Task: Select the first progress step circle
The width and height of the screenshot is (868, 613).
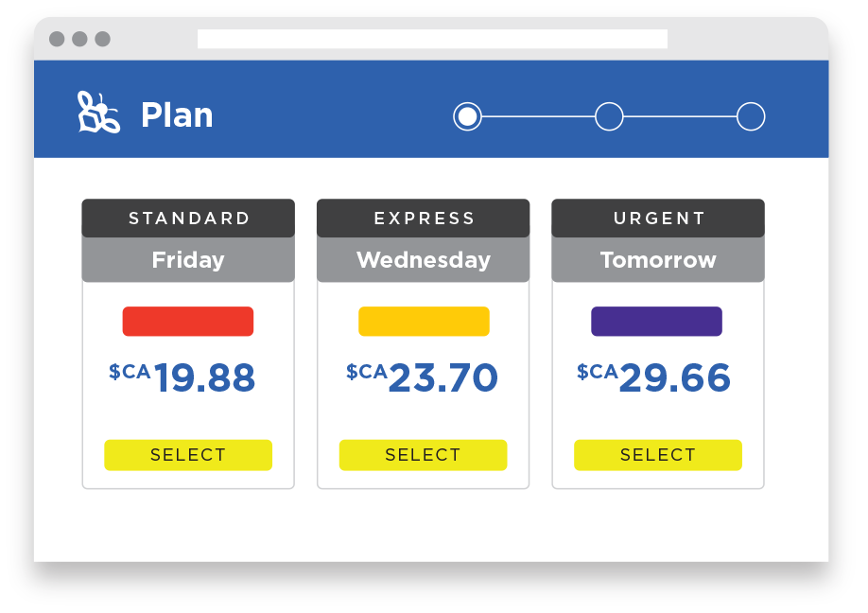Action: [x=467, y=116]
